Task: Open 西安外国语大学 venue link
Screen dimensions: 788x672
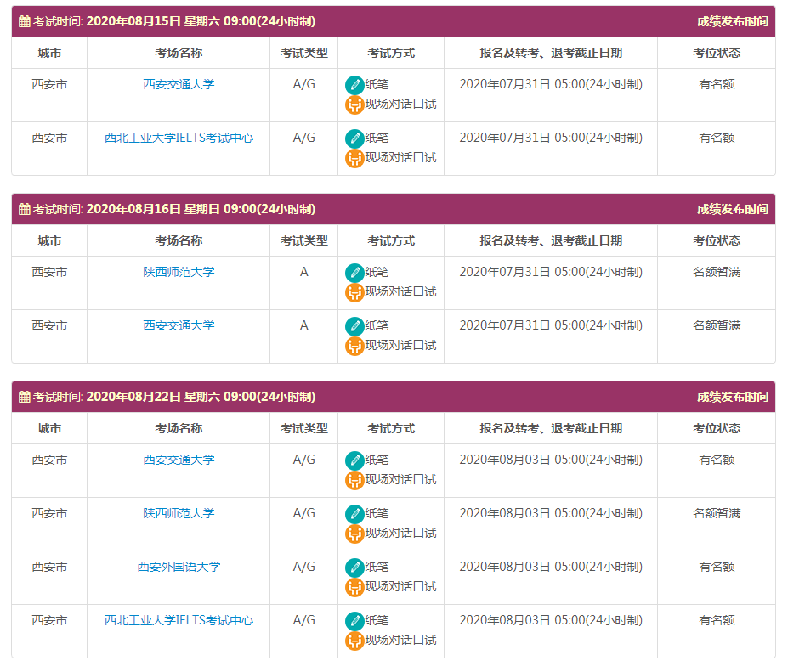Action: 179,567
